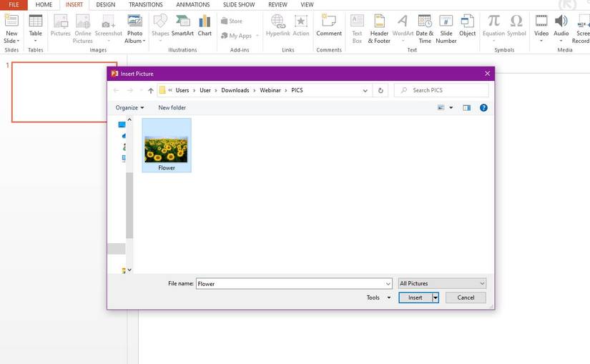Screen dimensions: 590x364
Task: Open the My Apps dropdown arrow
Action: [257, 36]
